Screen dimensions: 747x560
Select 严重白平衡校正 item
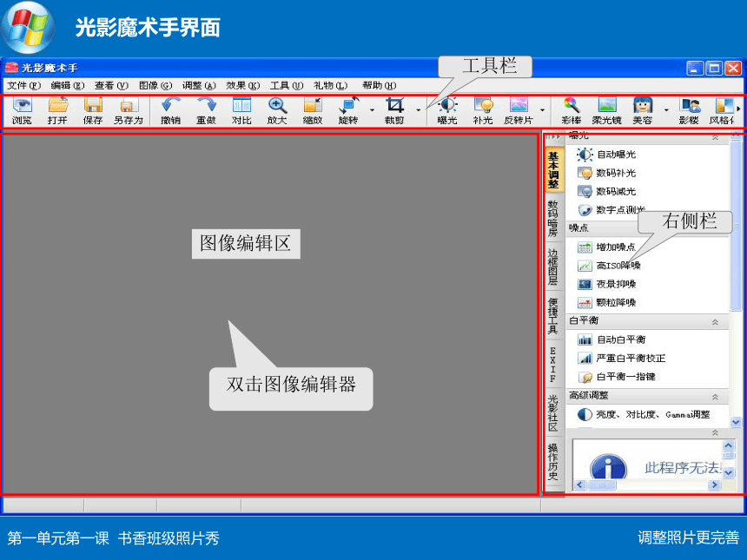coord(621,358)
